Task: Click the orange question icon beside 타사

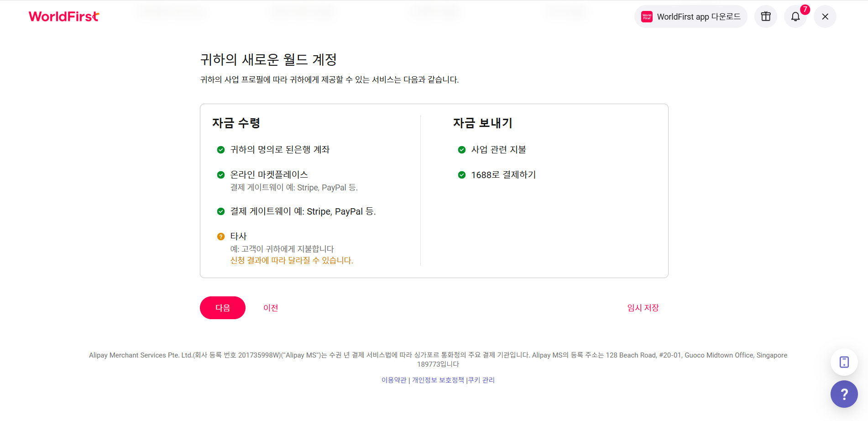Action: [221, 237]
